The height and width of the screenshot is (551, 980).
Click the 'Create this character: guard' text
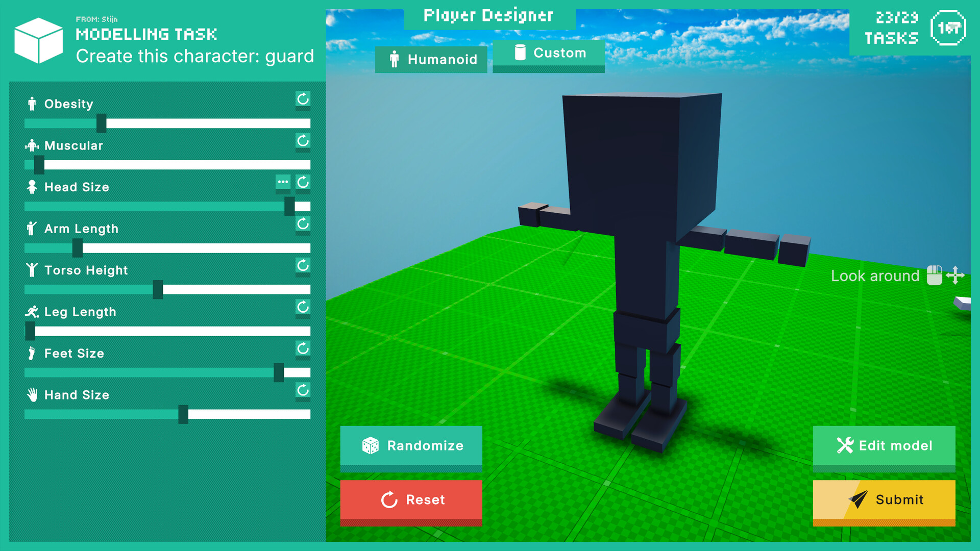[x=195, y=56]
